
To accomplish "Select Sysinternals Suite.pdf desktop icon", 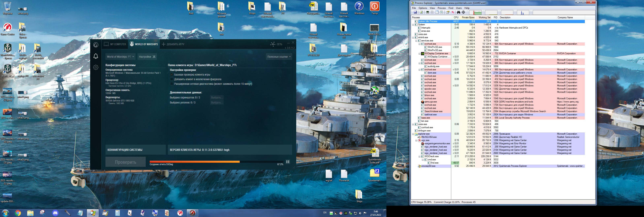I will click(375, 156).
